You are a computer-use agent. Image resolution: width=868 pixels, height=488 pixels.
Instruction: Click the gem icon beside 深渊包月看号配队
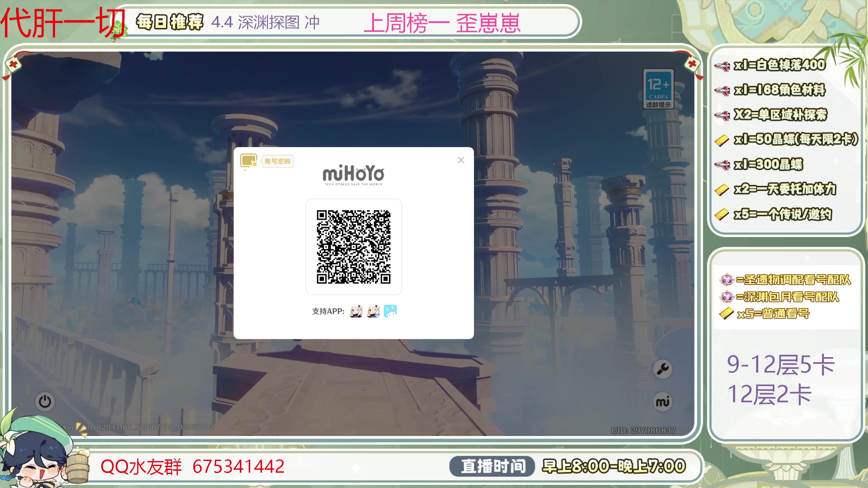(727, 297)
